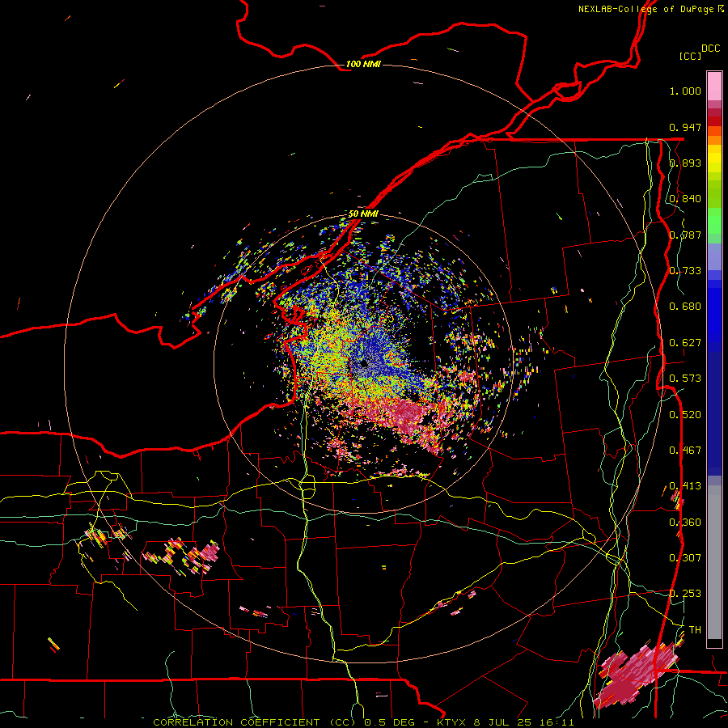Select the 0.360 scale value
The image size is (728, 728).
click(685, 523)
